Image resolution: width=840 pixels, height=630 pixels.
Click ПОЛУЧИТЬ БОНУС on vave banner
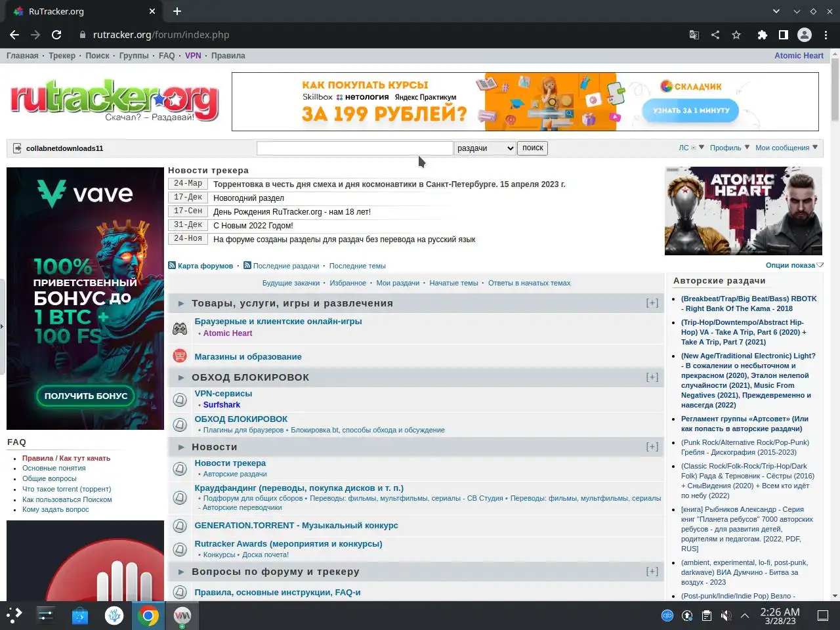click(x=86, y=396)
